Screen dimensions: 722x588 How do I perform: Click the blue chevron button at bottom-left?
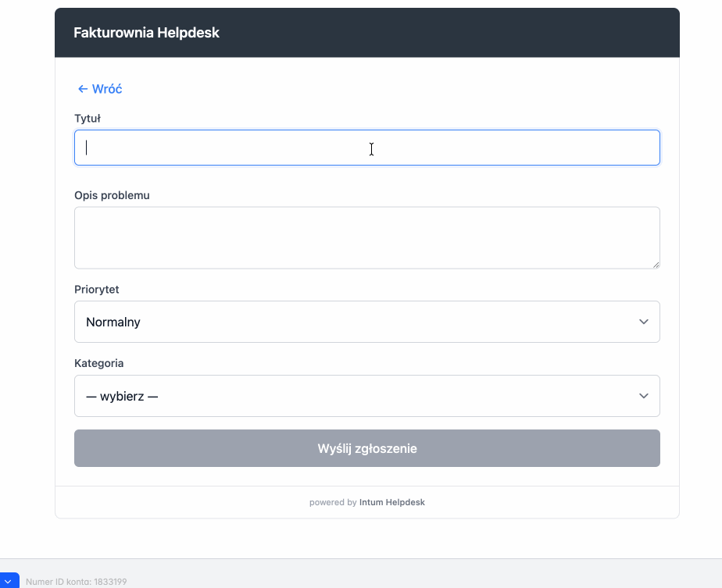coord(8,581)
